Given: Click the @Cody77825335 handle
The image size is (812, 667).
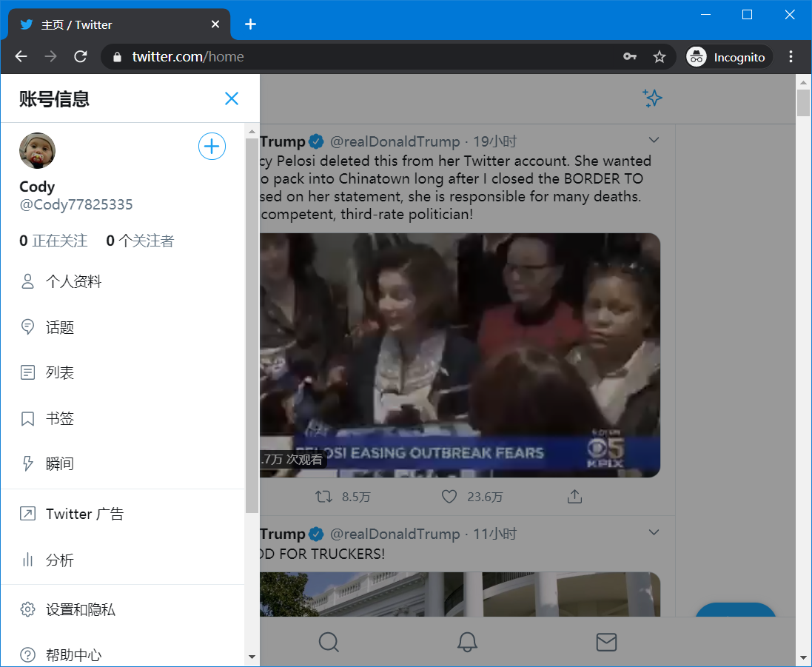Looking at the screenshot, I should 76,204.
